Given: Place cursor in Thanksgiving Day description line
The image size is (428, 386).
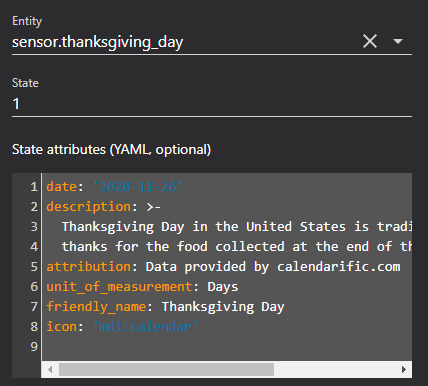Looking at the screenshot, I should (237, 227).
